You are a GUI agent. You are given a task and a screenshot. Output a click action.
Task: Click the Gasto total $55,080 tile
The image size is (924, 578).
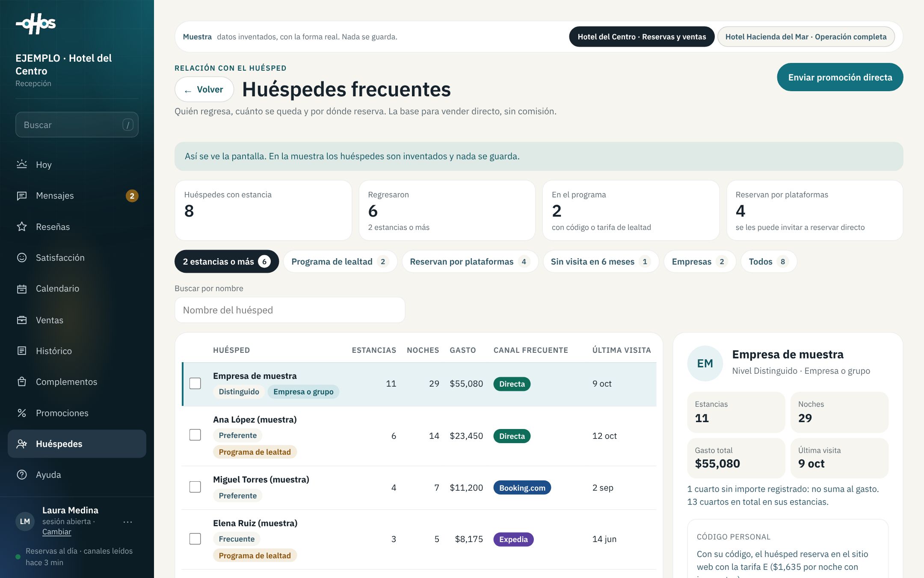tap(736, 458)
